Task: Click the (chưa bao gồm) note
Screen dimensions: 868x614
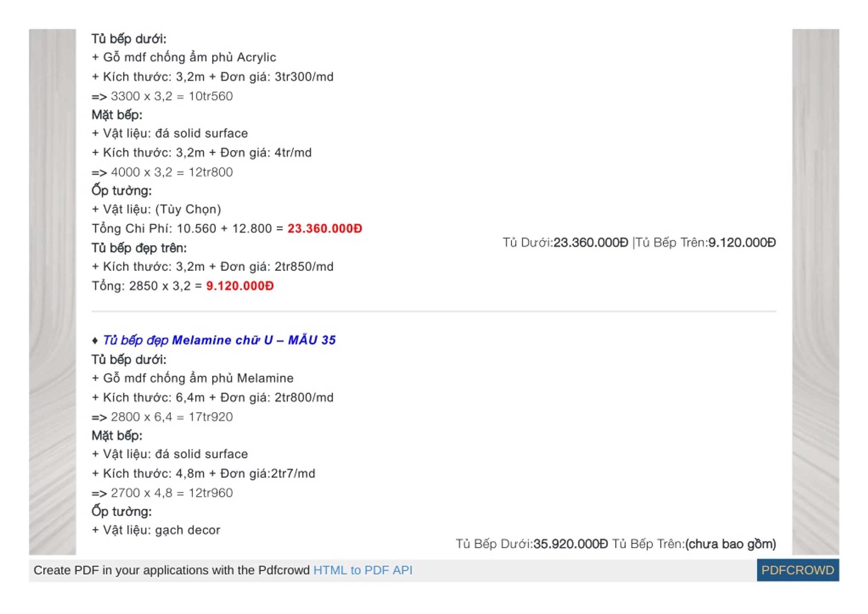Action: coord(731,544)
